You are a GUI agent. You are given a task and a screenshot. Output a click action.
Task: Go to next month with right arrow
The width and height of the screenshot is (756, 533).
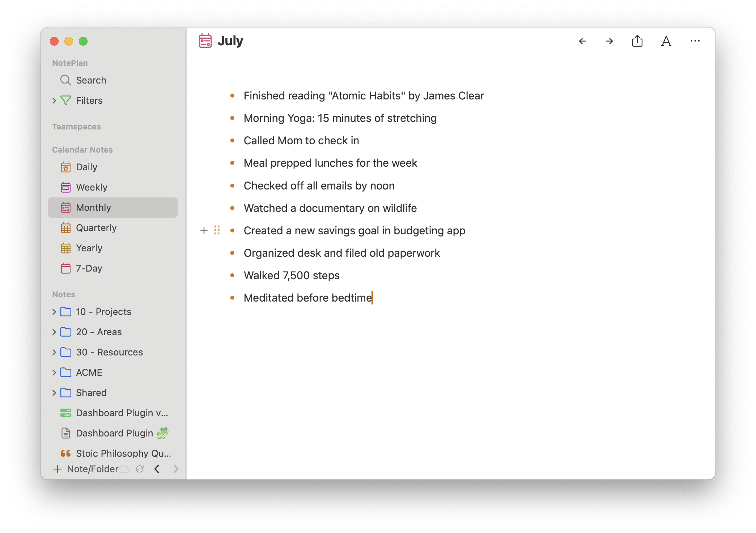(610, 41)
